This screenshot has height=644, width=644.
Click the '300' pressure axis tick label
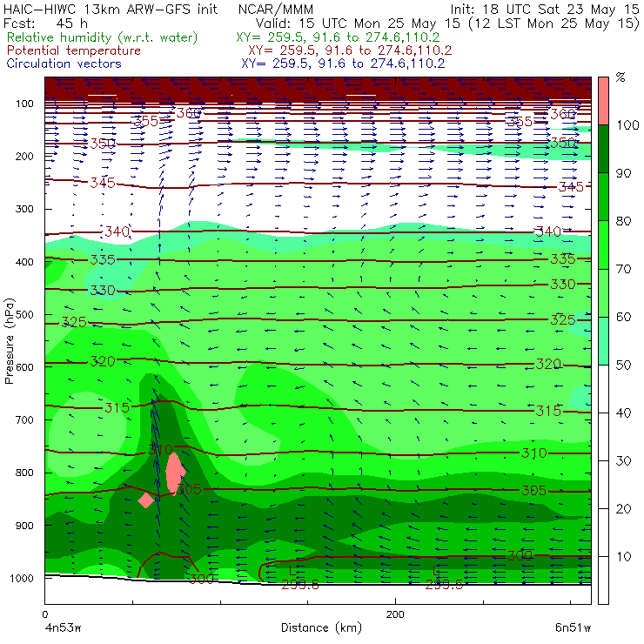(24, 209)
